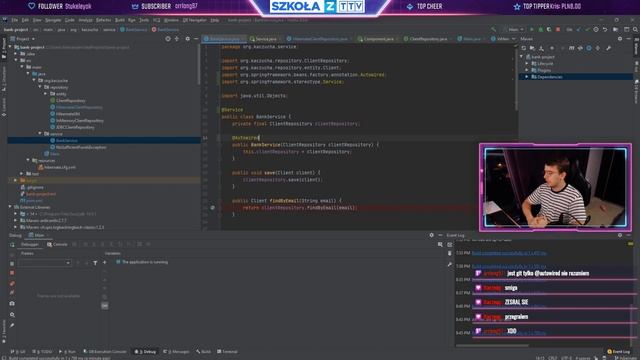Click Project tree vertical scrollbar
The height and width of the screenshot is (360, 640).
[198, 65]
